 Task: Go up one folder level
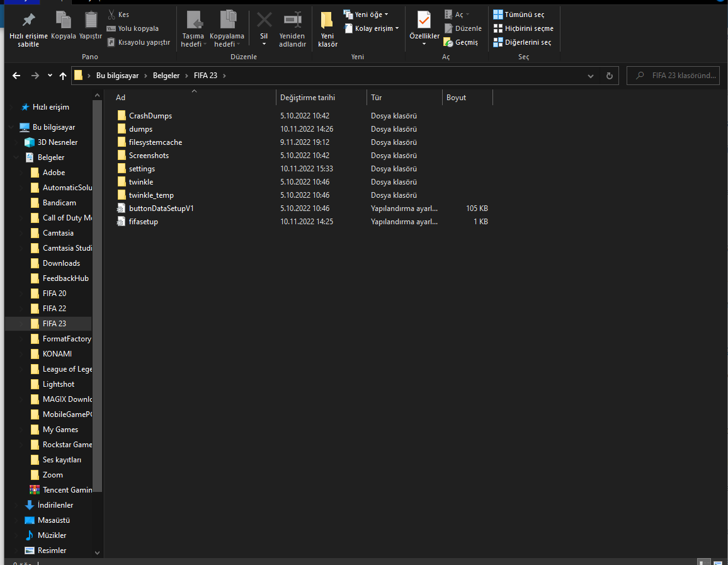(63, 76)
